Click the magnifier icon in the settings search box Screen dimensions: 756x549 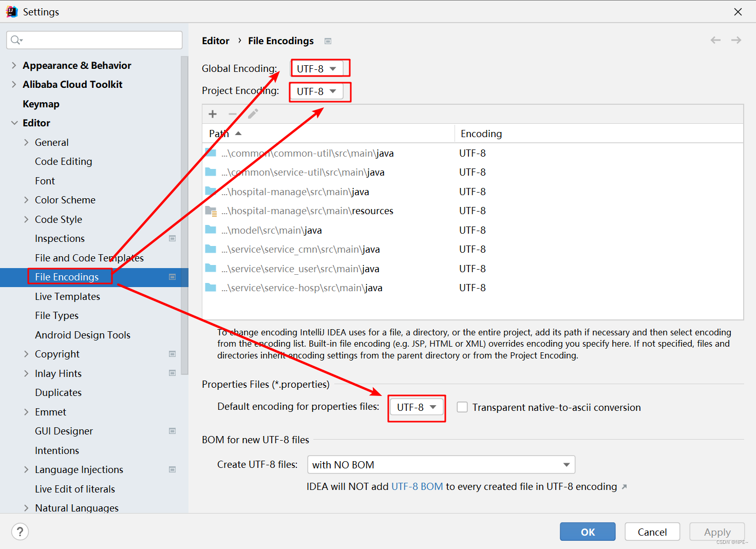(15, 40)
